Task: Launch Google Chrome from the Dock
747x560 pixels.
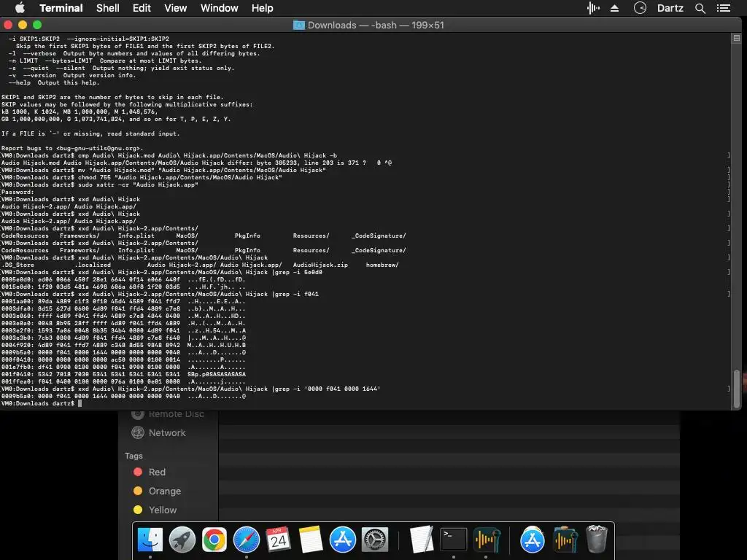Action: (214, 540)
